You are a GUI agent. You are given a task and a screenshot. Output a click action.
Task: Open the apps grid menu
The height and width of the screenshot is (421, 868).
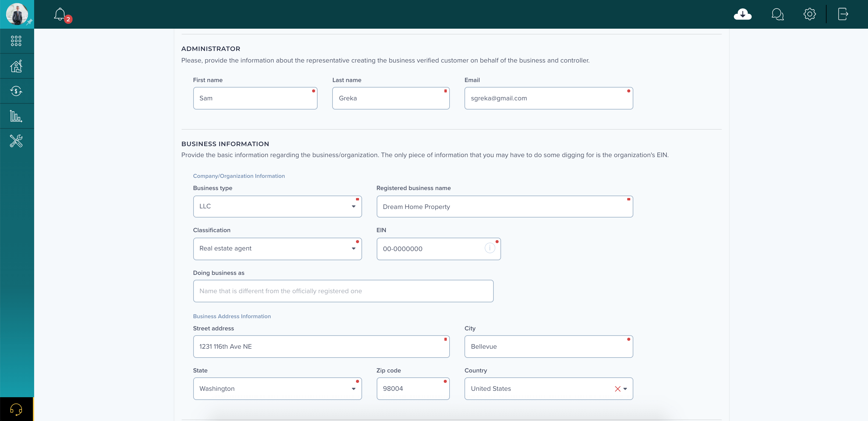click(16, 41)
